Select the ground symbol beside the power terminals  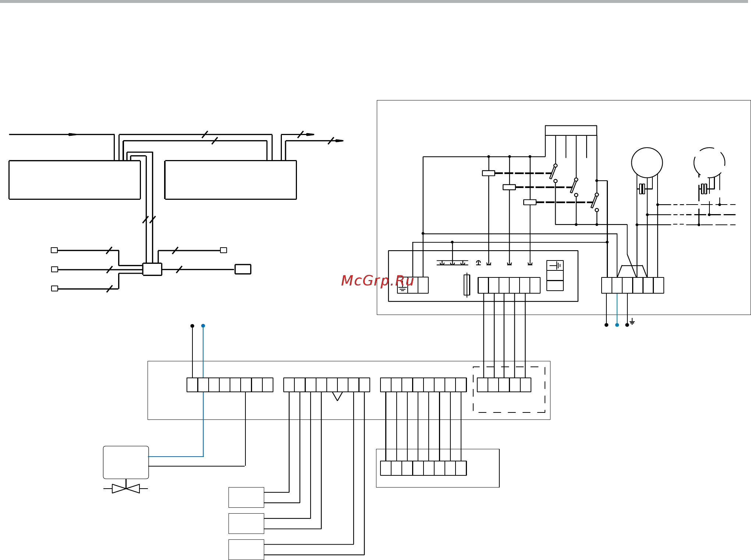click(632, 322)
